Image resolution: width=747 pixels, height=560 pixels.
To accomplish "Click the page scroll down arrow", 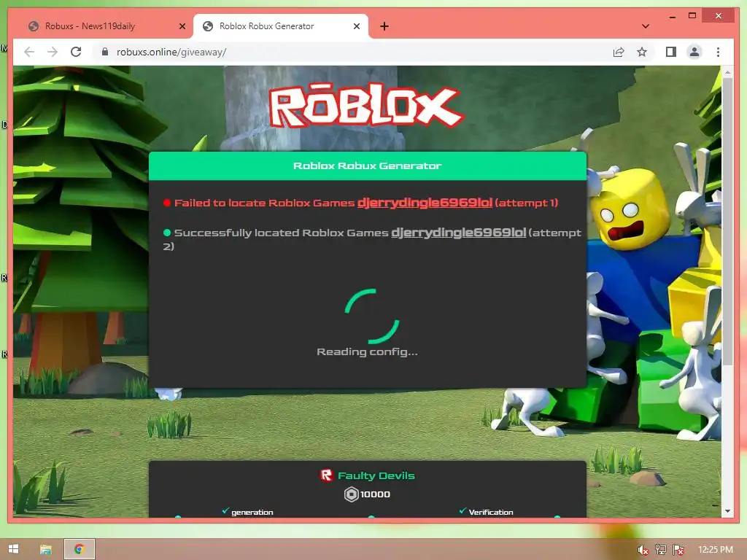I will point(727,511).
